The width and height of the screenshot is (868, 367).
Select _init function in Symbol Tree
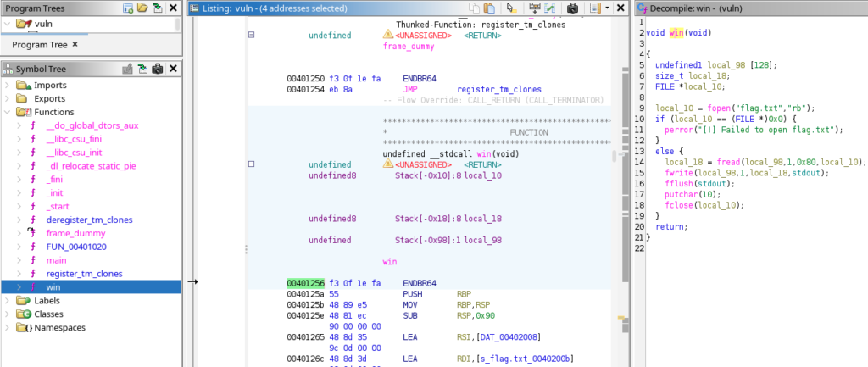(x=54, y=192)
